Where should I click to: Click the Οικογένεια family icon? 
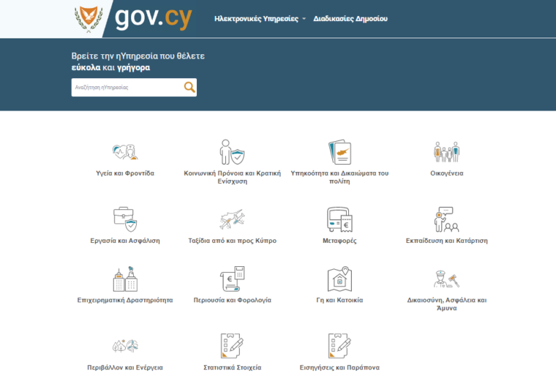[x=446, y=152]
